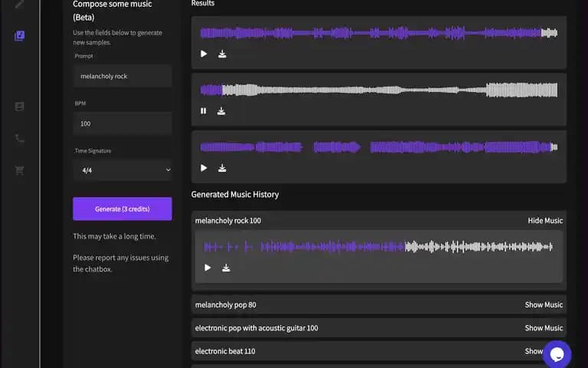This screenshot has width=588, height=368.
Task: Download the melancholy rock 100 history track
Action: pos(226,268)
